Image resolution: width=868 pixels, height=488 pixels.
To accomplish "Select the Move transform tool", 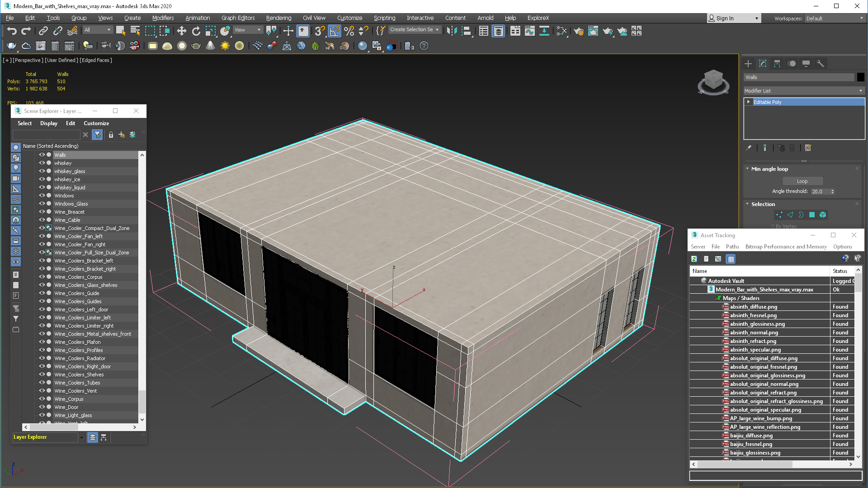I will click(x=181, y=31).
